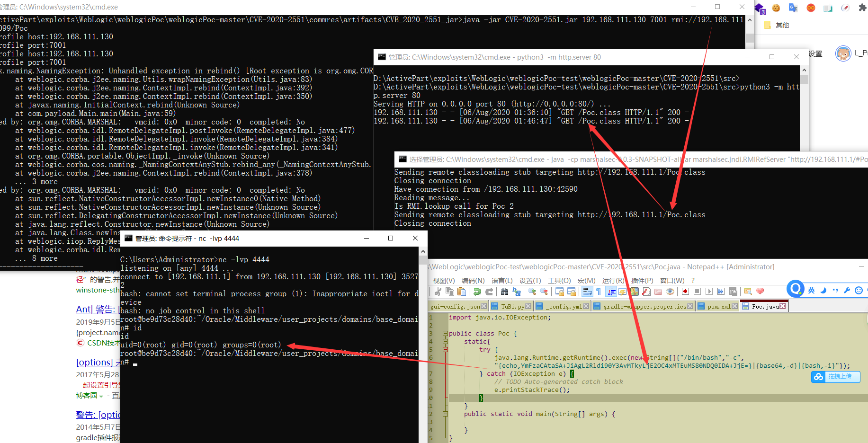Viewport: 868px width, 443px height.
Task: Click the L_P user avatar in browser
Action: (x=843, y=53)
